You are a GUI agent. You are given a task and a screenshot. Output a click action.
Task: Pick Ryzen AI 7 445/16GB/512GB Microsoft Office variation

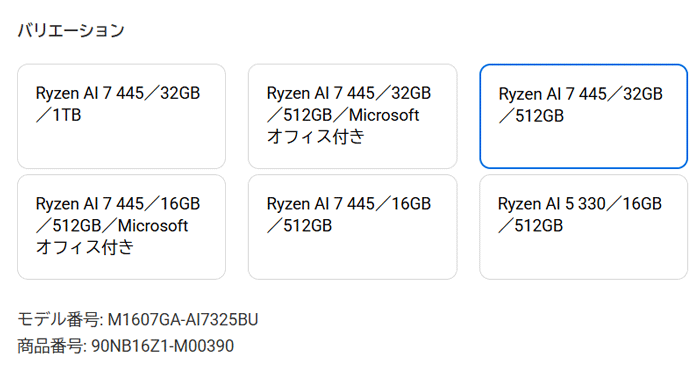tap(121, 227)
